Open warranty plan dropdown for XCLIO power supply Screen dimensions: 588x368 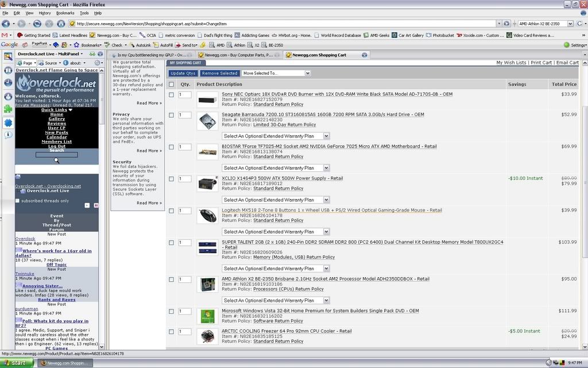(x=276, y=200)
